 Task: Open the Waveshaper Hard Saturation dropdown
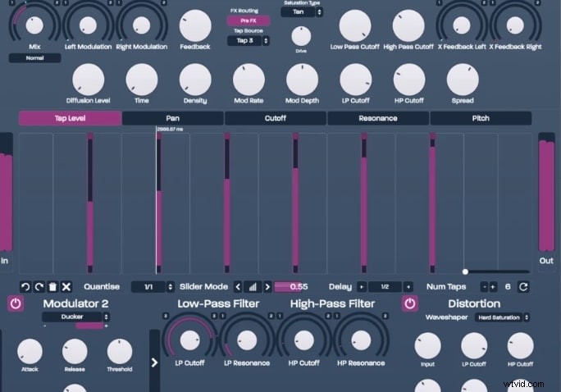(x=502, y=317)
